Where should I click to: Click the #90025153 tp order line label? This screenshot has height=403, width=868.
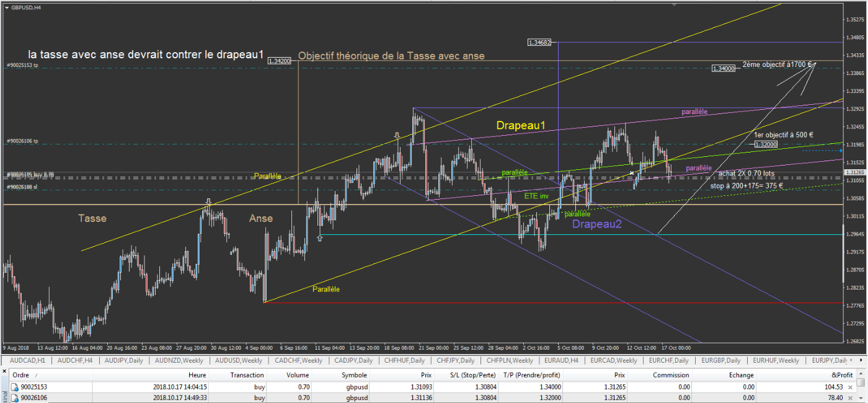[x=22, y=65]
